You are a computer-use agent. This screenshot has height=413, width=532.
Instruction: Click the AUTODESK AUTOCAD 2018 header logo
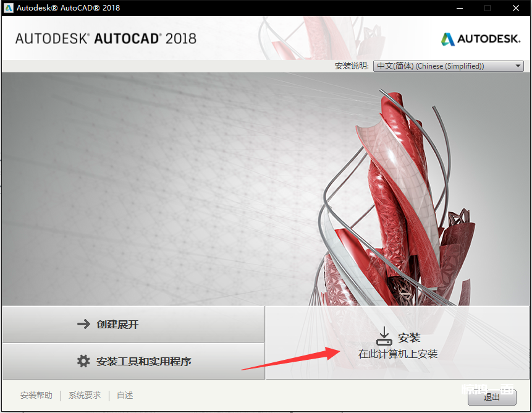(x=106, y=38)
